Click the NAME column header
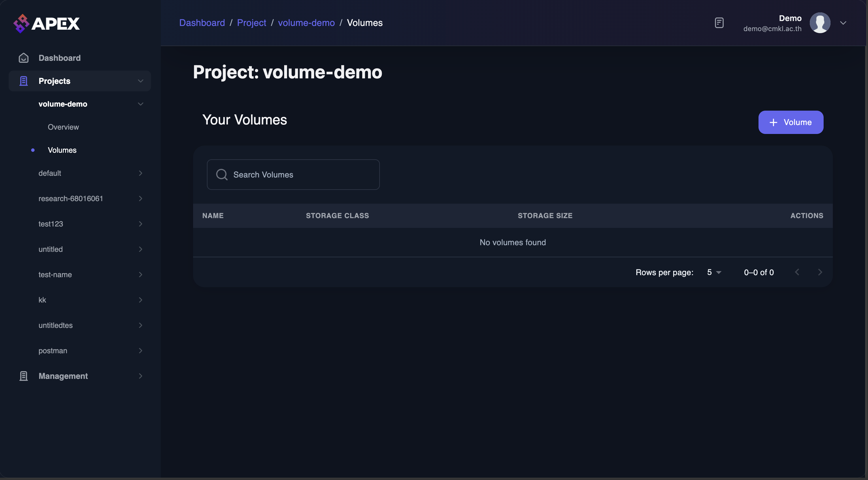Viewport: 868px width, 480px height. coord(213,216)
